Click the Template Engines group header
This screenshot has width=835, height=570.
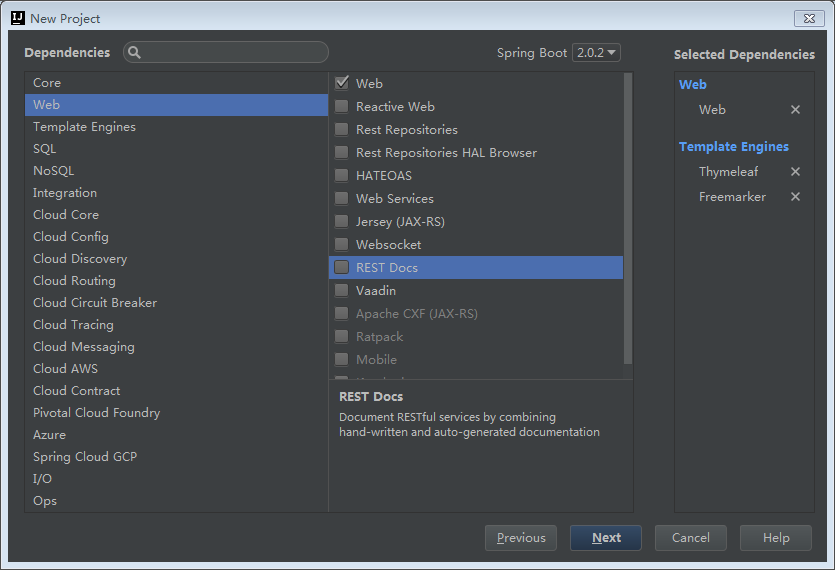click(734, 146)
